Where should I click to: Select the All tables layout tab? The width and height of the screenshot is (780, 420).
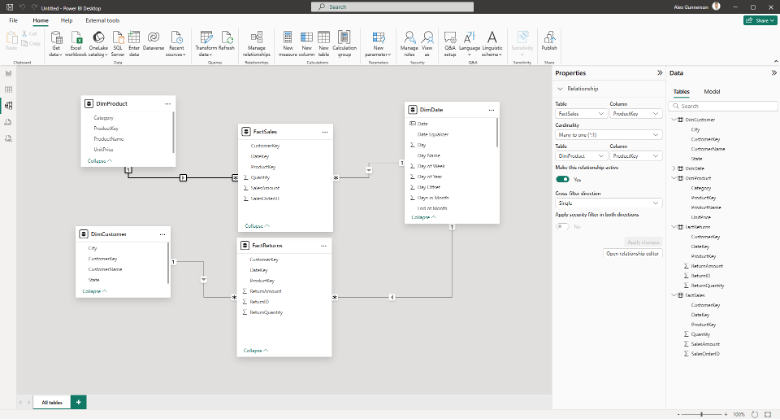[52, 402]
